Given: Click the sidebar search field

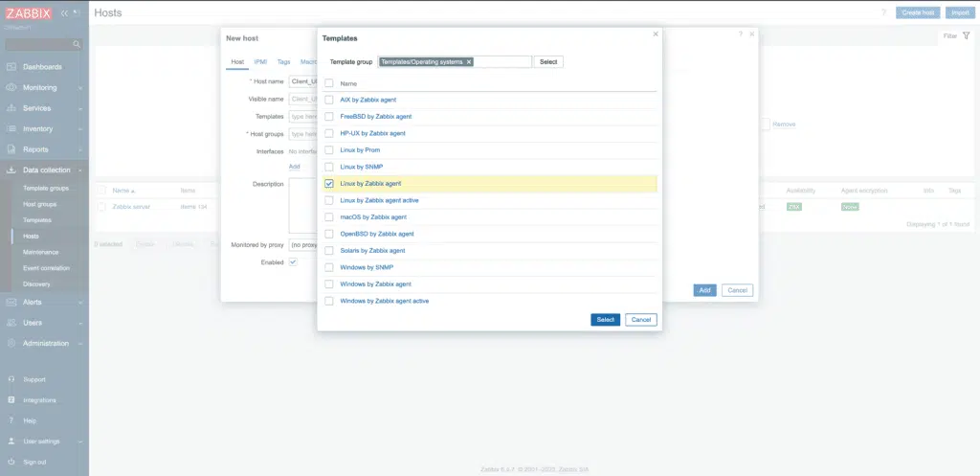Looking at the screenshot, I should tap(44, 44).
